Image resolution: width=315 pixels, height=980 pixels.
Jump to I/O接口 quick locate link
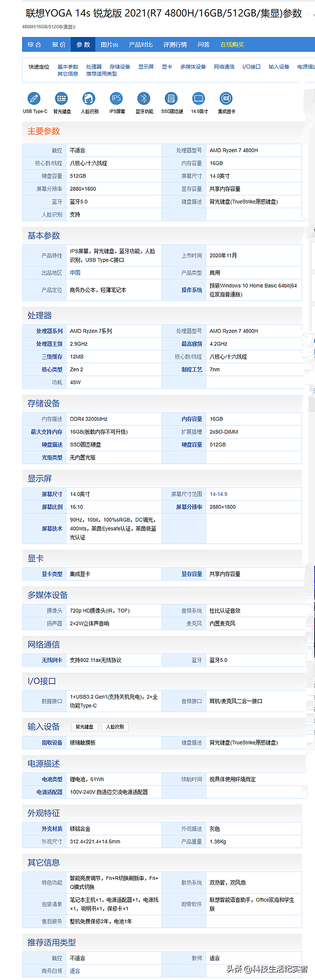[x=252, y=67]
